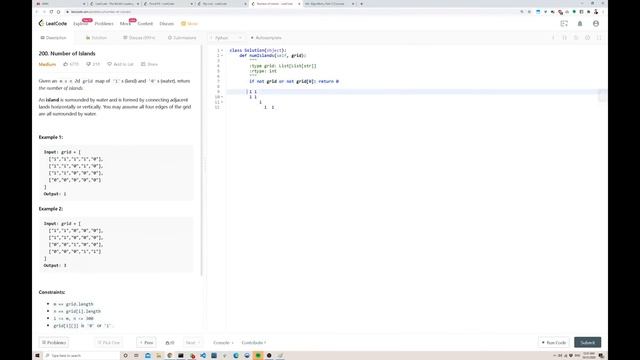Click the 'Example 1:' heading
This screenshot has height=360, width=640.
coord(51,137)
